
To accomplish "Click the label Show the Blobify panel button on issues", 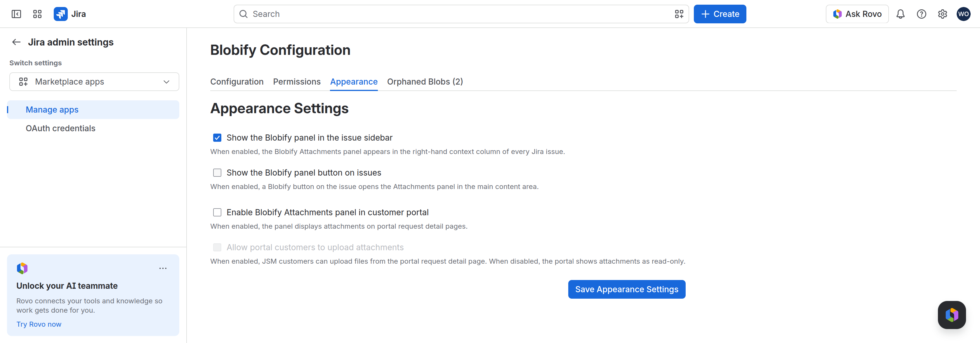I will 304,173.
